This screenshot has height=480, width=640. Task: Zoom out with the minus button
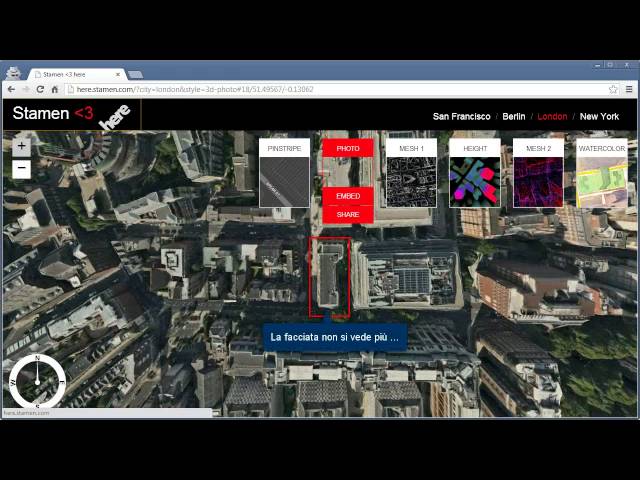(x=21, y=168)
